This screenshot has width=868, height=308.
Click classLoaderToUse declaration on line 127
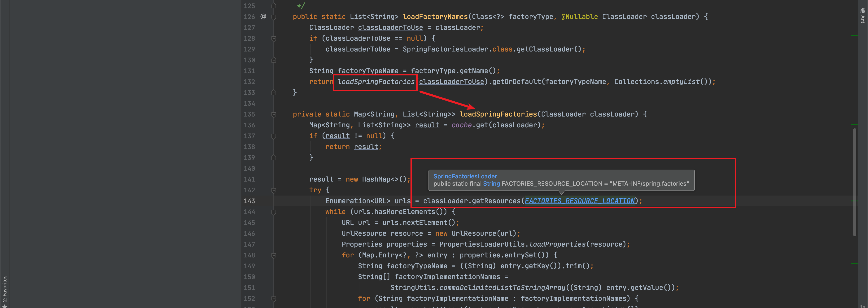(x=390, y=28)
